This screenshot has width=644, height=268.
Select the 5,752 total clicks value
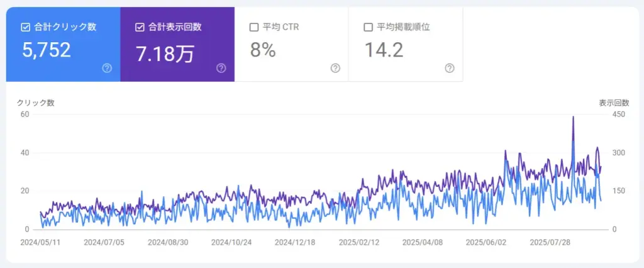[46, 50]
